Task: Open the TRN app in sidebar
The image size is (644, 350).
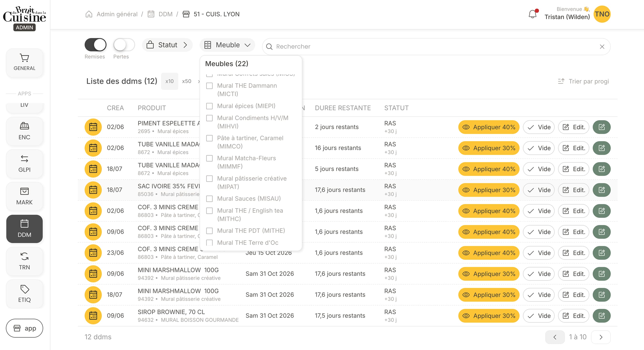Action: click(25, 261)
